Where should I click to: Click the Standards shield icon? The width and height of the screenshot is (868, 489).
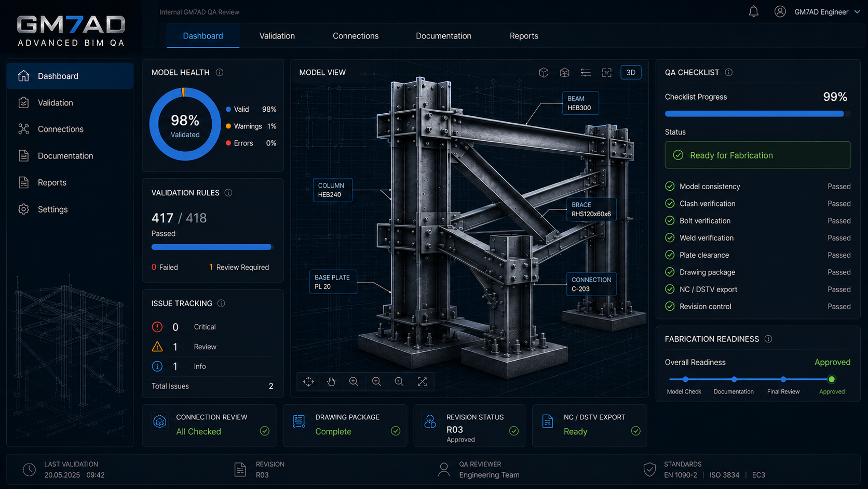click(x=649, y=469)
